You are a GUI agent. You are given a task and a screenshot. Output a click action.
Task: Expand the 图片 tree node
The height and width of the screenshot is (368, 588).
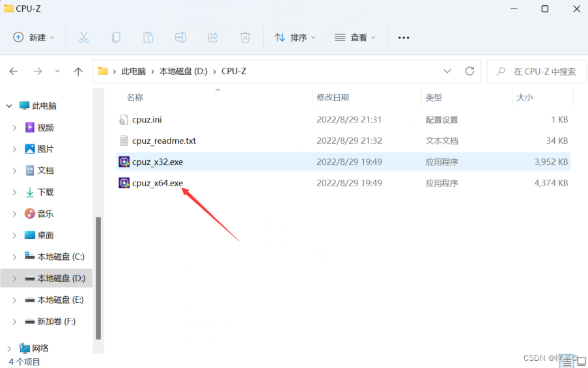click(14, 149)
